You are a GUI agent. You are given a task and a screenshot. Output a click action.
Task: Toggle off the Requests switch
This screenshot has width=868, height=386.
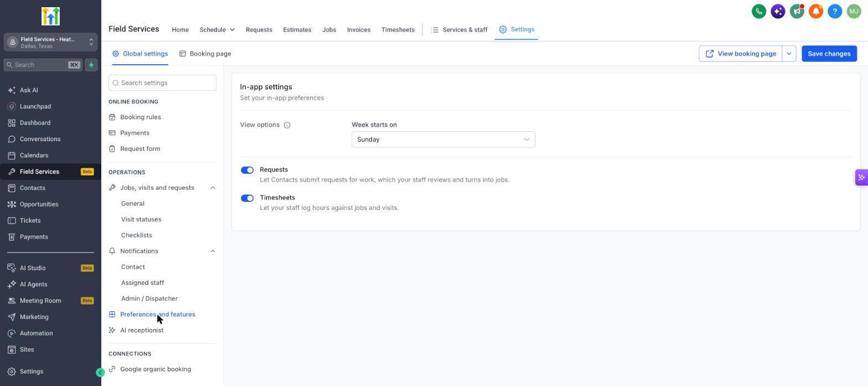tap(247, 170)
